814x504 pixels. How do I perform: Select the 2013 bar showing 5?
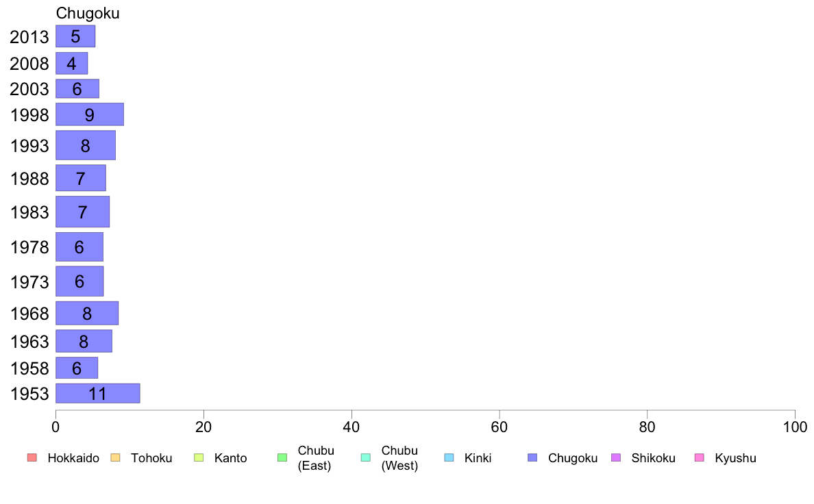click(75, 36)
